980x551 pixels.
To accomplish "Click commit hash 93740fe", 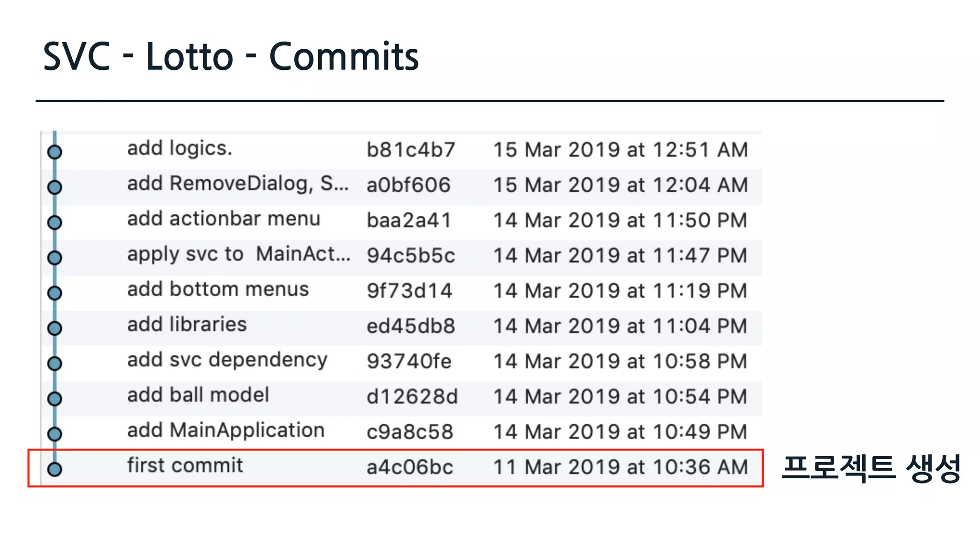I will click(409, 361).
